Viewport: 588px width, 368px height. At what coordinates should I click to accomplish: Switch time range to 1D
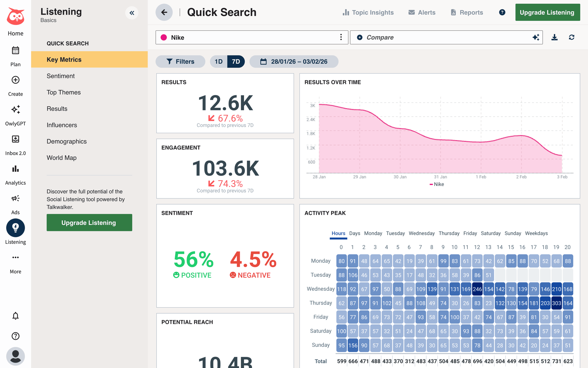point(219,62)
